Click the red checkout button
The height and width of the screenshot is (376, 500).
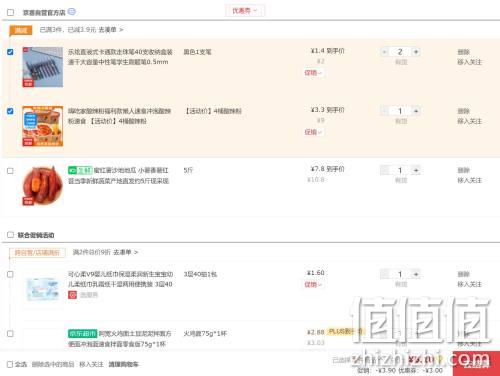point(476,363)
